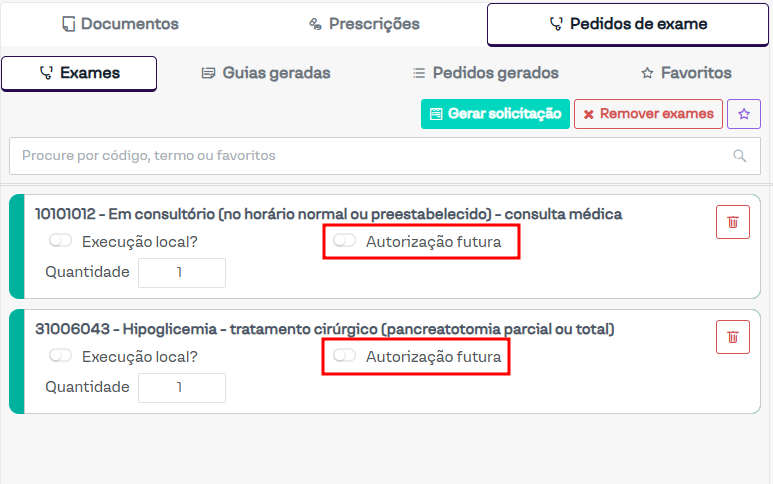Toggle Execução local for Hipoglicemia exam
This screenshot has height=484, width=773.
coord(60,356)
